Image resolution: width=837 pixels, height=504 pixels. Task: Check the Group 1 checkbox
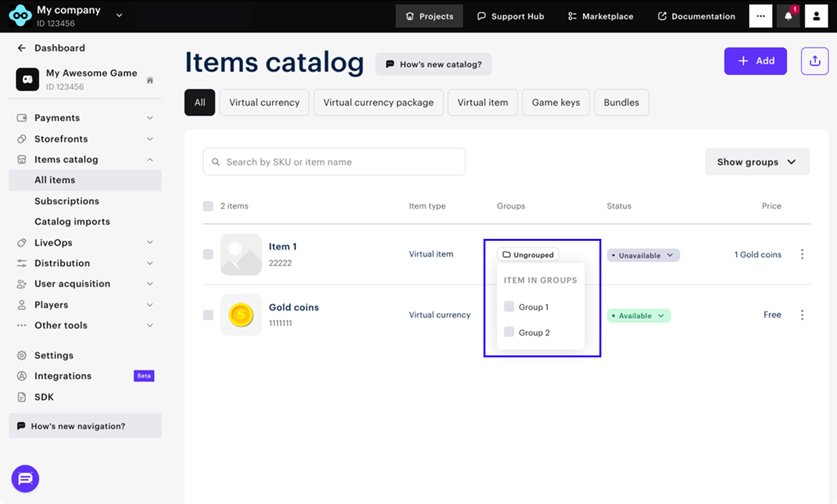point(509,307)
